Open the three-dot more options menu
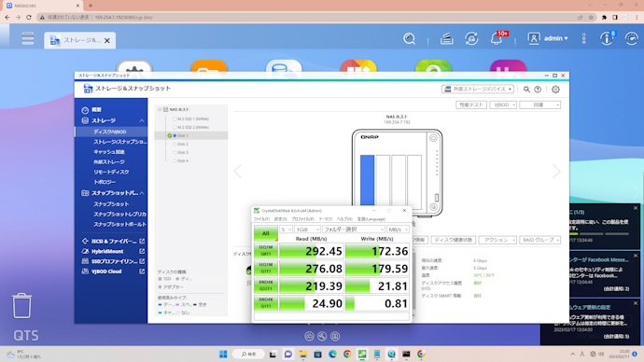This screenshot has height=362, width=644. pos(583,38)
